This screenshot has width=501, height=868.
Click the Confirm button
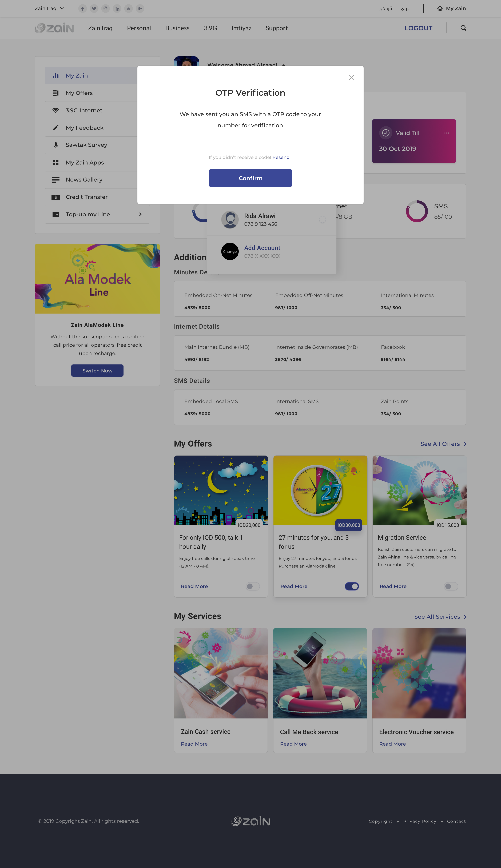pyautogui.click(x=250, y=178)
